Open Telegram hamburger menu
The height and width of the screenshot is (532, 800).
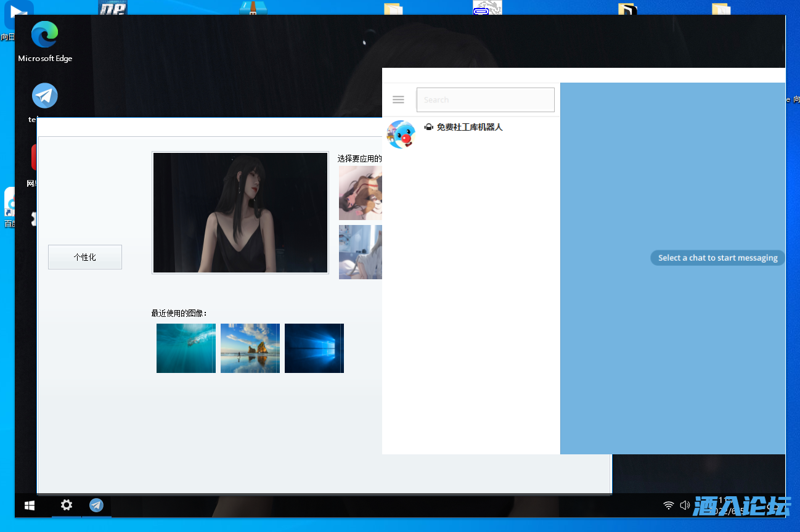[398, 100]
